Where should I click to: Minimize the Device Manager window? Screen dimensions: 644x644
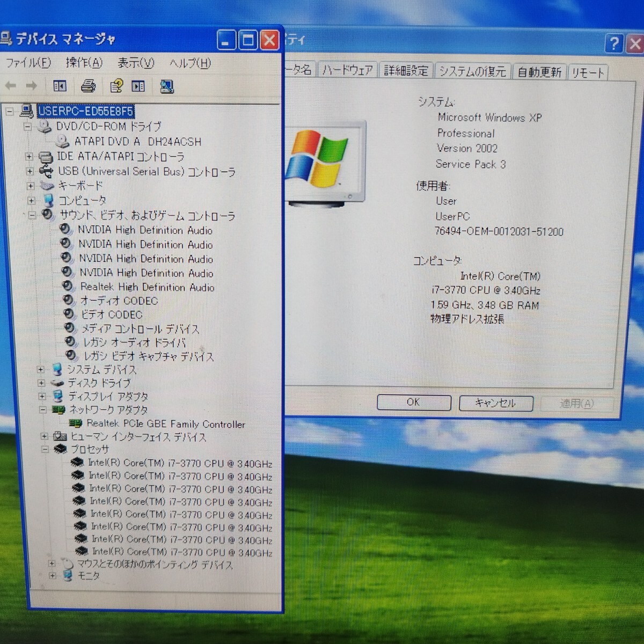[226, 40]
